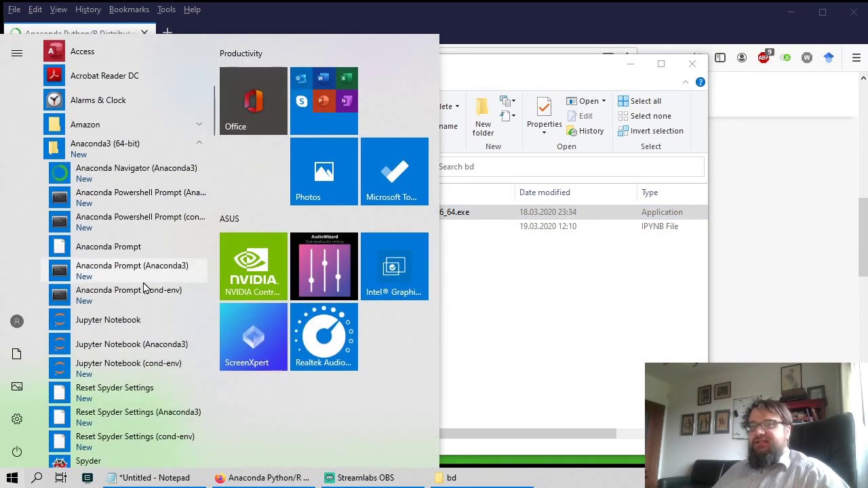The image size is (868, 488).
Task: Open the AudioWizard tile
Action: 324,266
